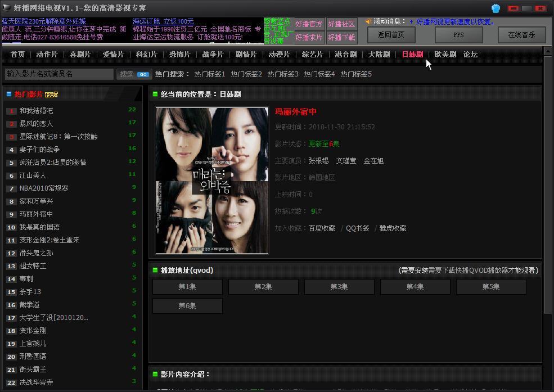
Task: Open hot movie 决战华岩寺
Action: point(36,382)
